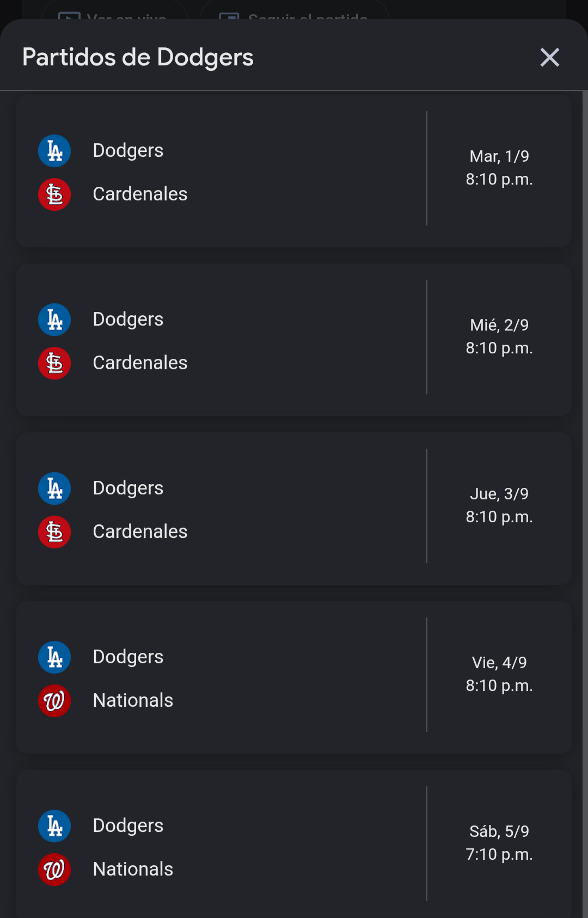This screenshot has width=588, height=918.
Task: Click the vertical scrollbar on the right edge
Action: tap(585, 504)
